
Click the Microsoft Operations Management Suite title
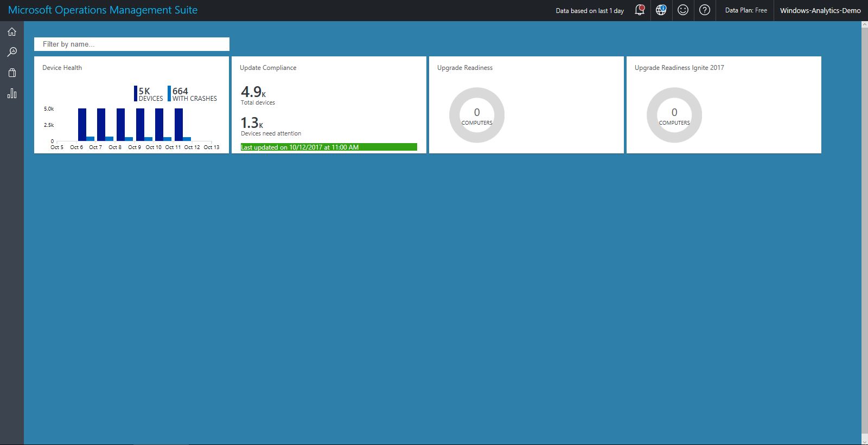coord(103,10)
